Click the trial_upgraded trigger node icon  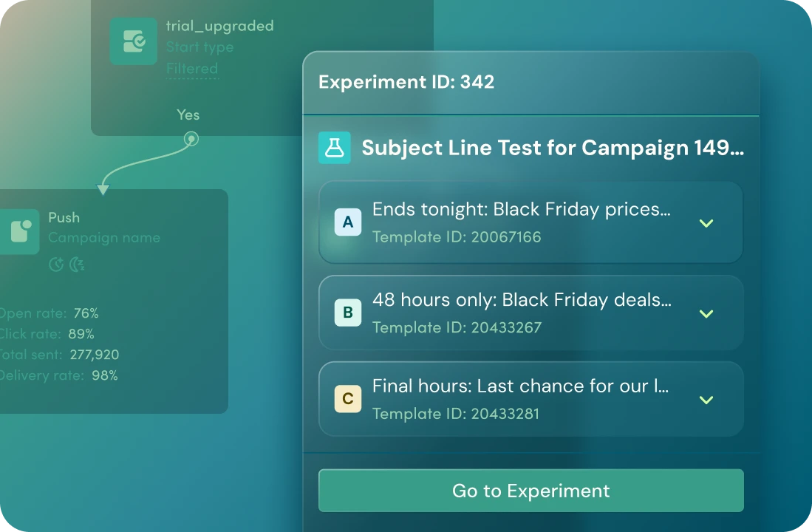coord(134,41)
